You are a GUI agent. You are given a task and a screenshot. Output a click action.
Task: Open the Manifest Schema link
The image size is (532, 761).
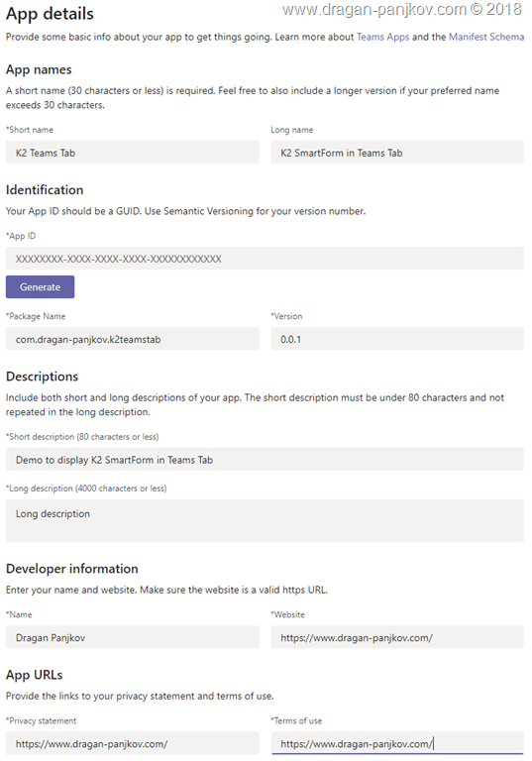coord(486,37)
